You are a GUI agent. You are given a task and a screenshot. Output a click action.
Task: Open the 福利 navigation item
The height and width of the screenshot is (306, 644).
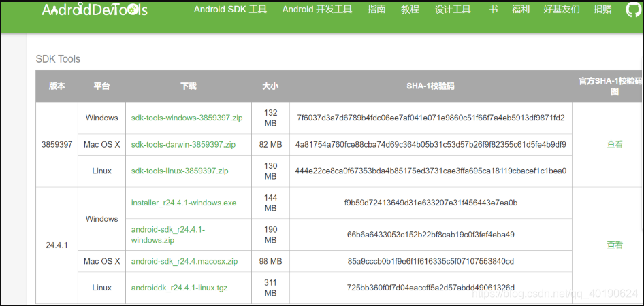[521, 10]
